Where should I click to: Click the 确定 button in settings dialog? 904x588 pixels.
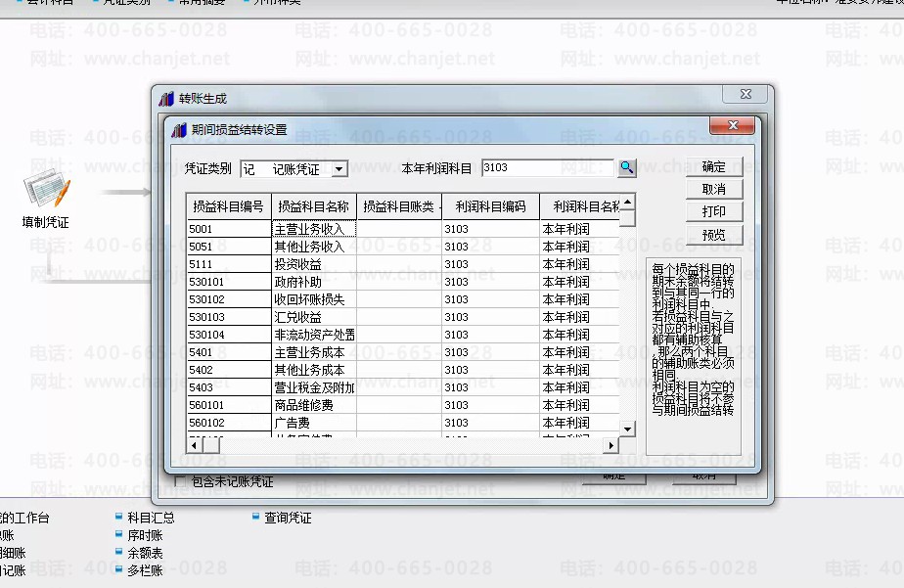point(714,166)
